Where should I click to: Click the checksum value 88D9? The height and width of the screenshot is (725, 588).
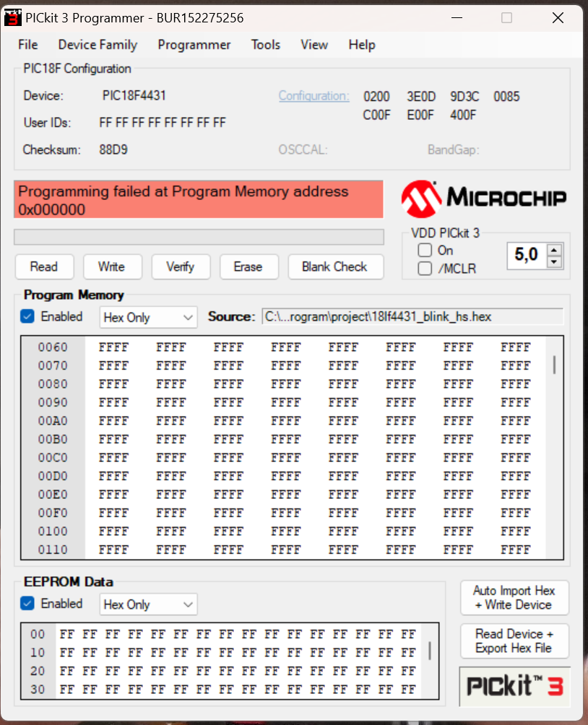click(x=113, y=149)
